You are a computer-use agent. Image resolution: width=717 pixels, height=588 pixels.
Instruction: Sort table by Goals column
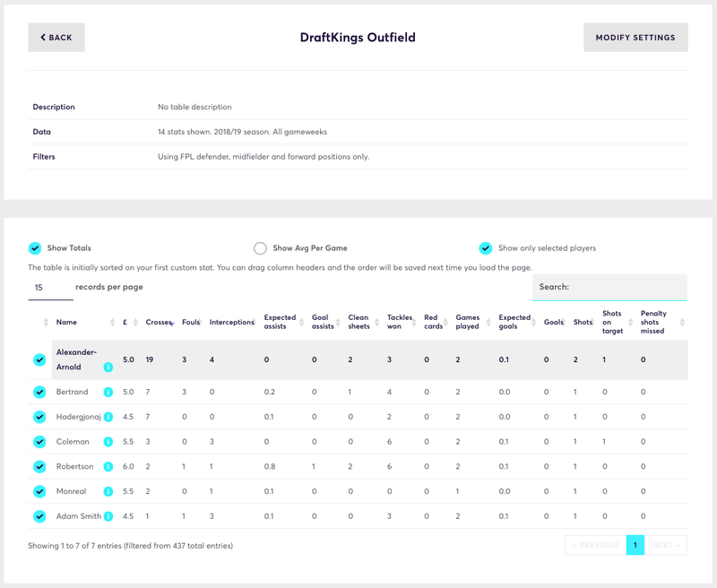553,323
